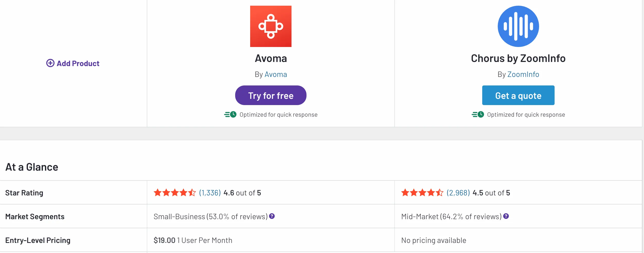This screenshot has width=644, height=253.
Task: Open the ZoomInfo vendor link
Action: pyautogui.click(x=523, y=74)
